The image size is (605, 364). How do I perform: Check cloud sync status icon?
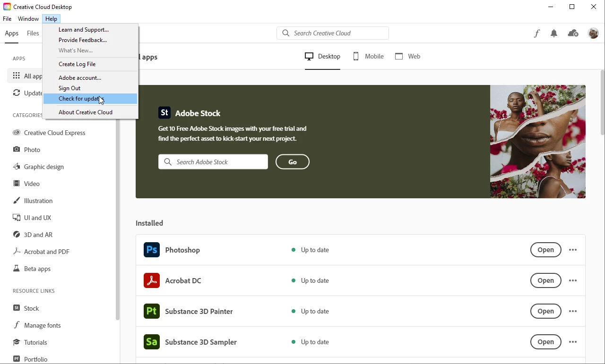click(573, 34)
